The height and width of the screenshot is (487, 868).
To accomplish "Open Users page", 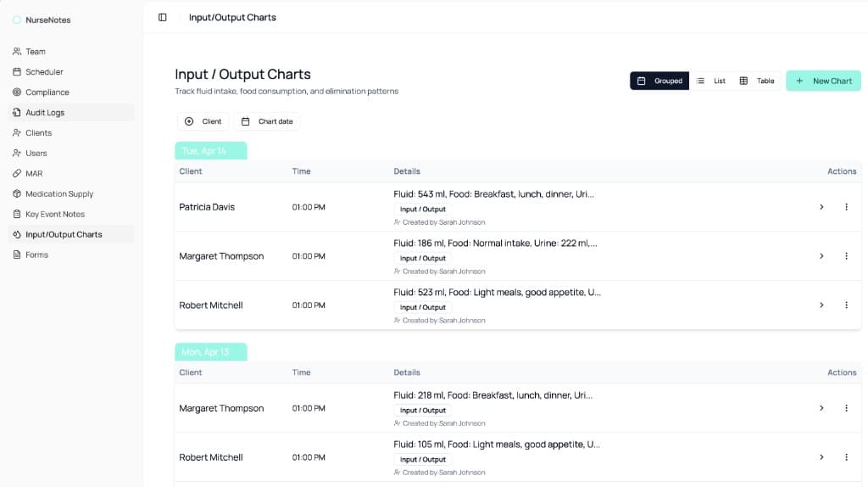I will (71, 153).
